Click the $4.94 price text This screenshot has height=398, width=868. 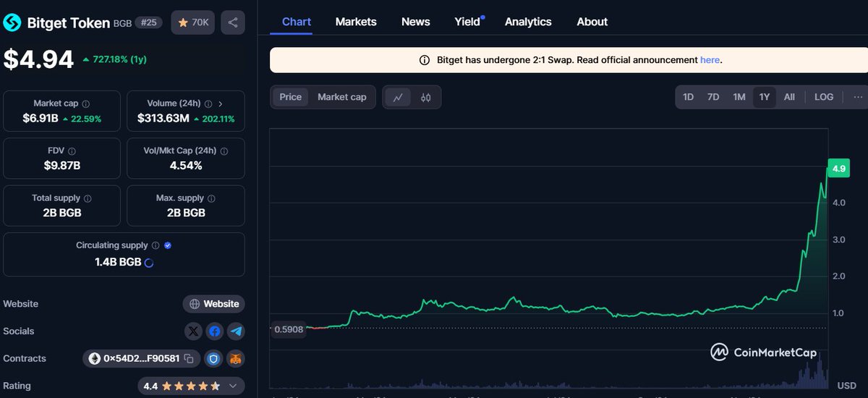[x=38, y=60]
